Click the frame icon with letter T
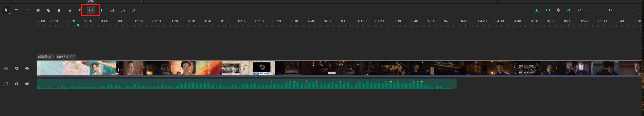The image size is (644, 116). coord(133,10)
